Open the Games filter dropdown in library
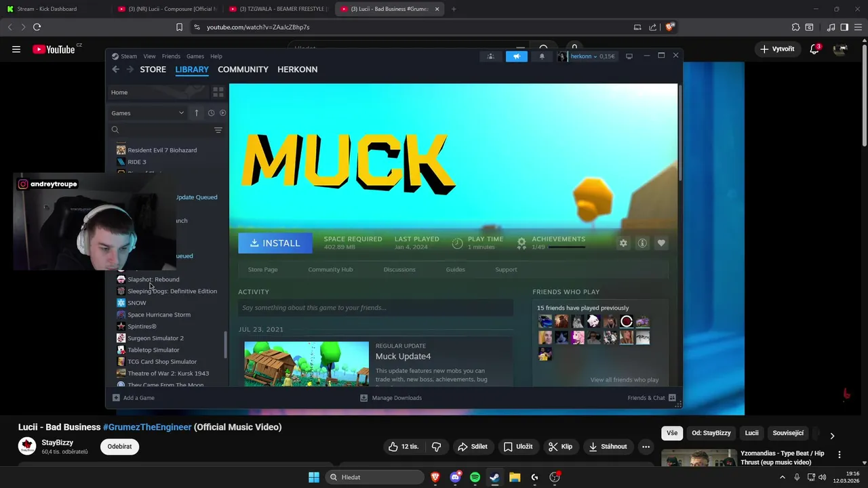 148,113
